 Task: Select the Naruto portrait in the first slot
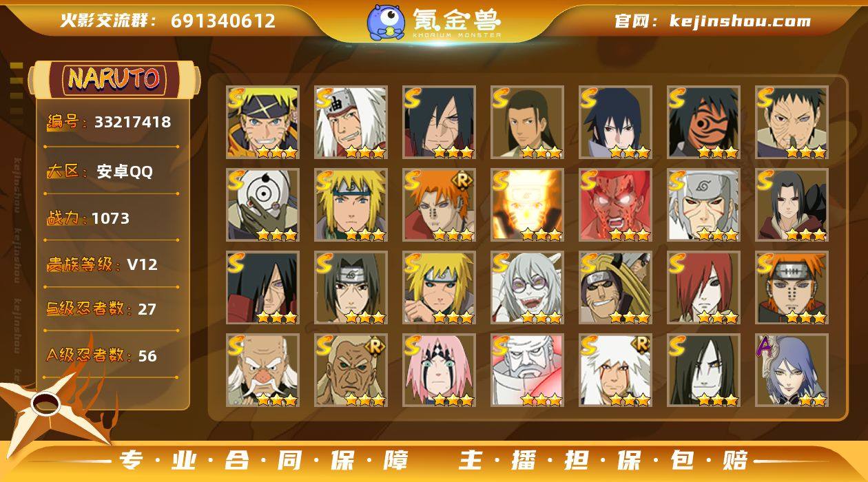262,123
